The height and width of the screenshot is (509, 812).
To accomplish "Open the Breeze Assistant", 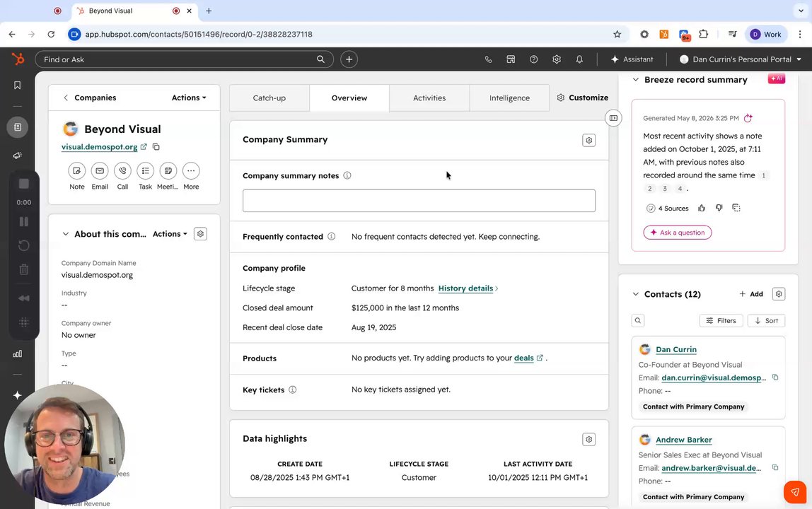I will click(632, 59).
